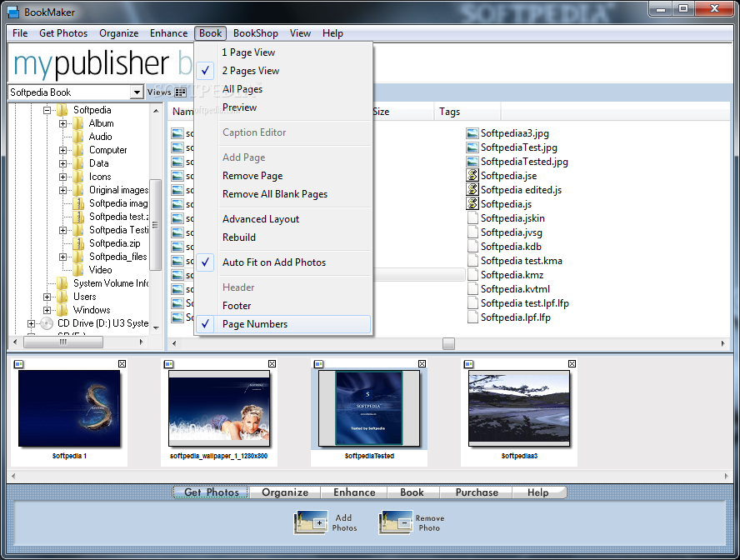Toggle Page Numbers option
740x560 pixels.
tap(282, 324)
